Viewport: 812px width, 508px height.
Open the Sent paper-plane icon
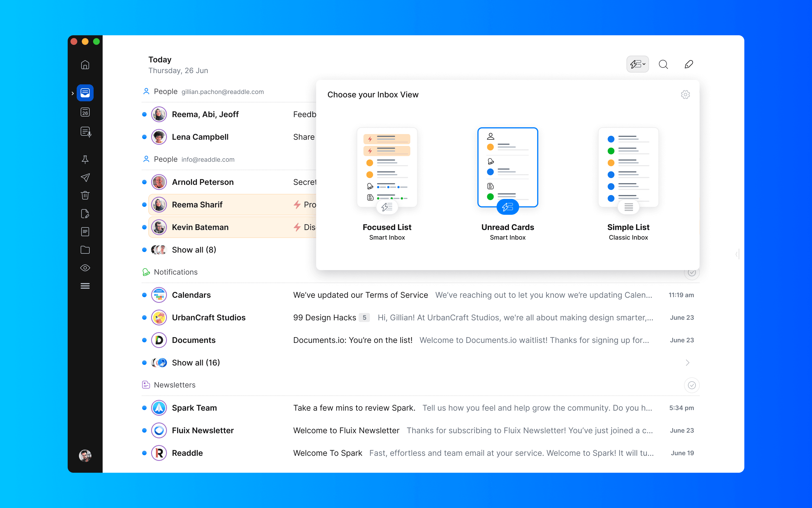tap(85, 178)
